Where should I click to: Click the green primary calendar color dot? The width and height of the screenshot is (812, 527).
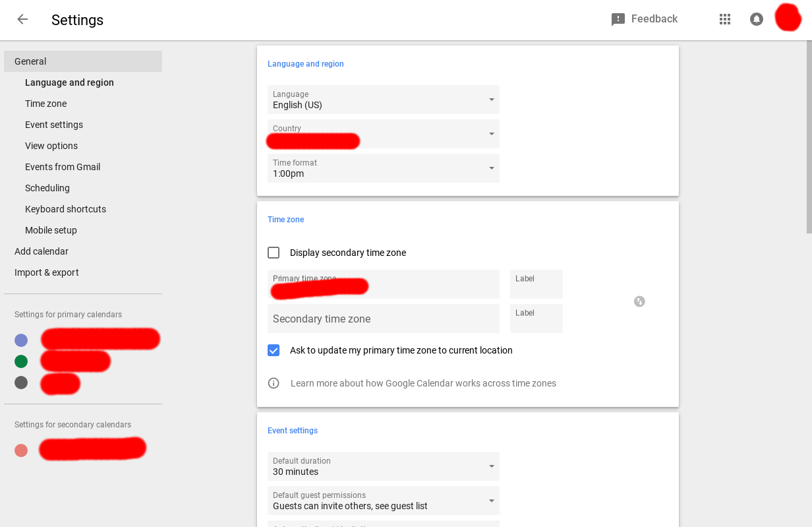point(21,361)
